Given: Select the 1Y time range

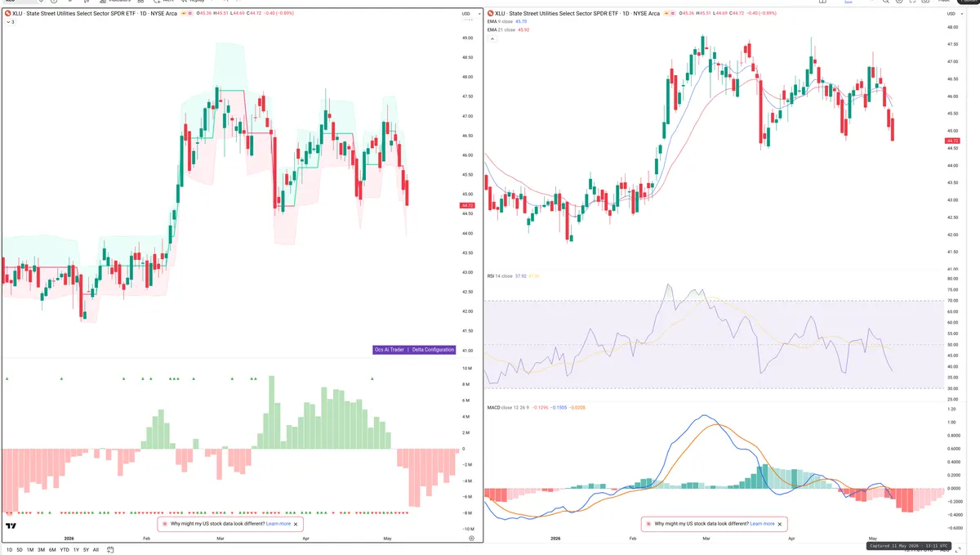Looking at the screenshot, I should pyautogui.click(x=76, y=549).
